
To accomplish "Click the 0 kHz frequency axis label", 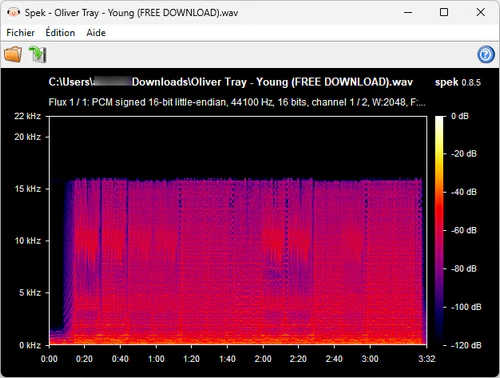I will pyautogui.click(x=30, y=345).
